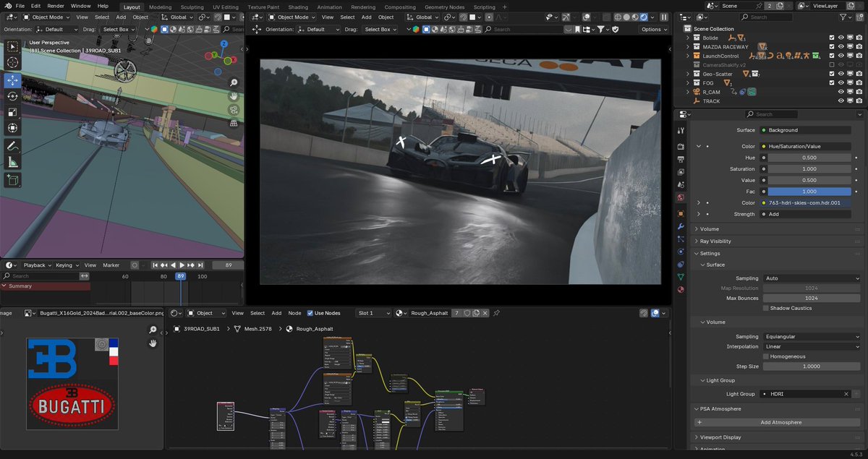Uncheck the Use Nodes checkbox
The height and width of the screenshot is (459, 868).
coord(310,313)
